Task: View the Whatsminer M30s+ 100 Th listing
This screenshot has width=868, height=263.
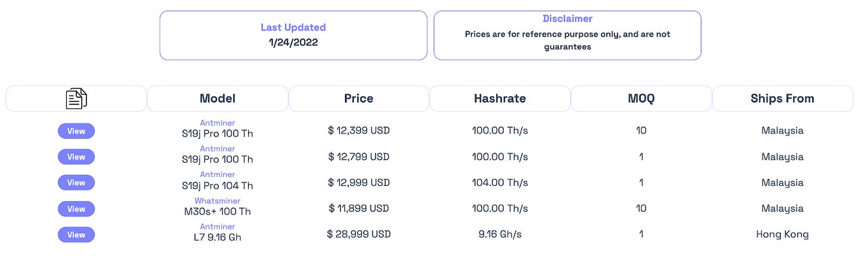Action: click(76, 209)
